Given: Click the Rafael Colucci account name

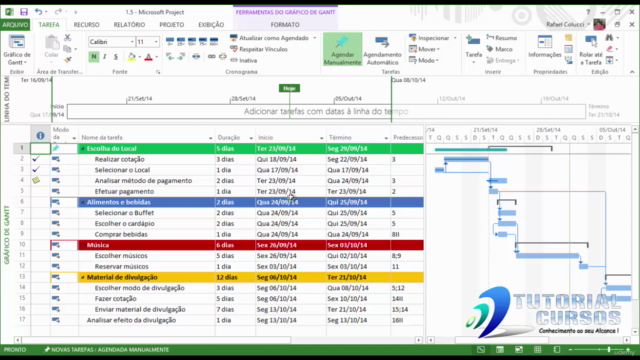Looking at the screenshot, I should (x=565, y=24).
